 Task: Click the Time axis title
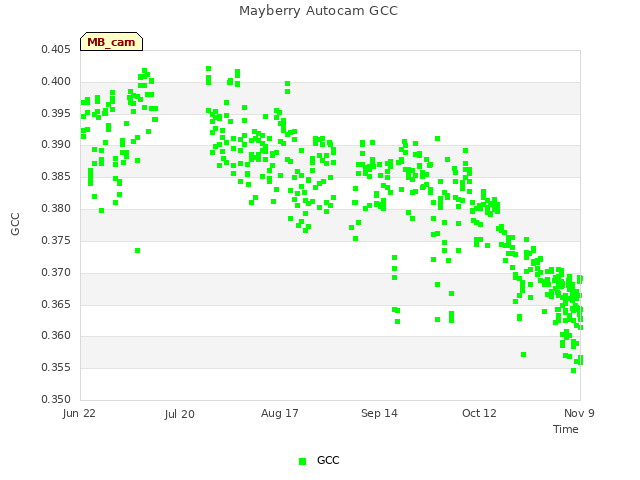pos(566,429)
